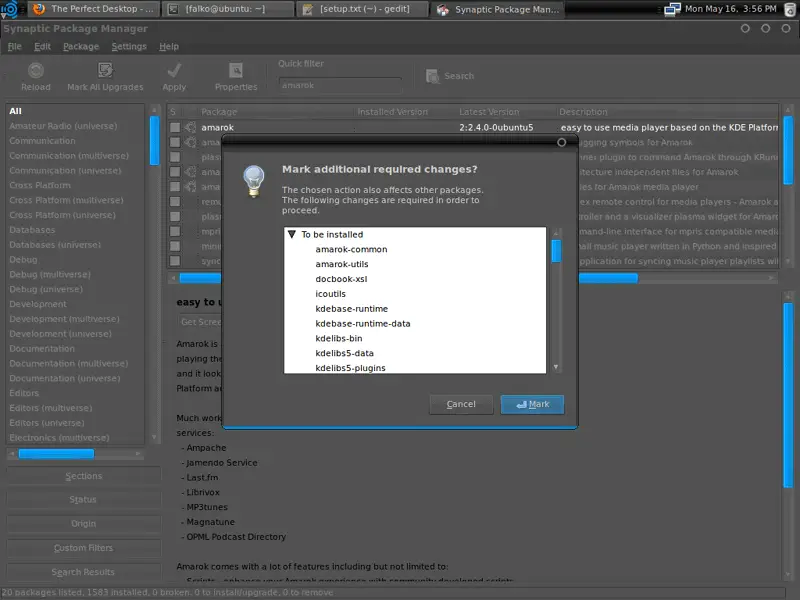Click the up arrow of the package list vertical scrollbar
This screenshot has height=600, width=800.
point(788,110)
